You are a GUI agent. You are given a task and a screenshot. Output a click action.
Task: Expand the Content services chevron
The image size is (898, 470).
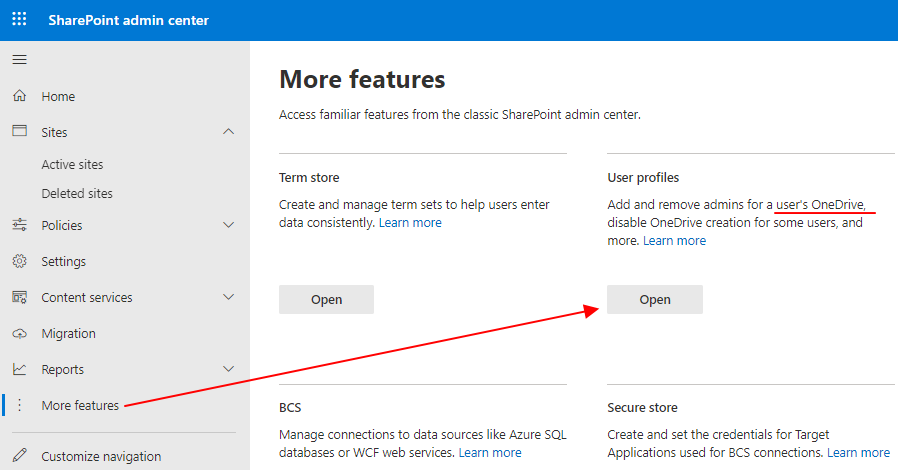pyautogui.click(x=229, y=297)
